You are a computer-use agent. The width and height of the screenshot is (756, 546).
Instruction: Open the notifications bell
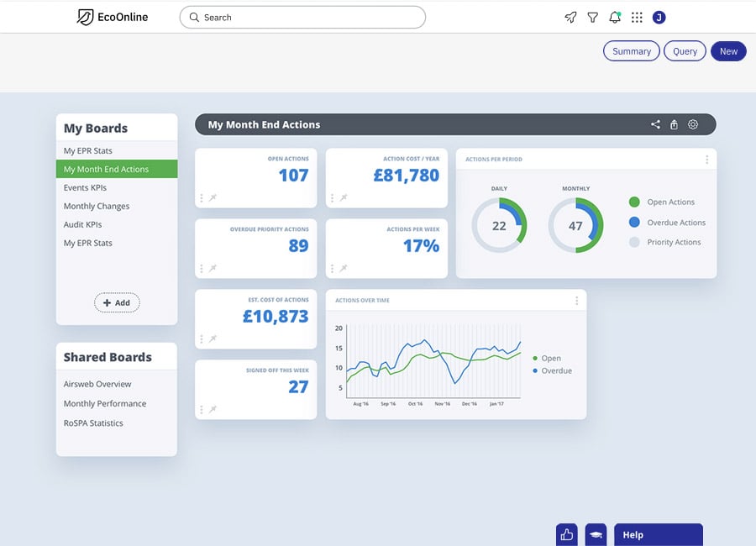(615, 18)
